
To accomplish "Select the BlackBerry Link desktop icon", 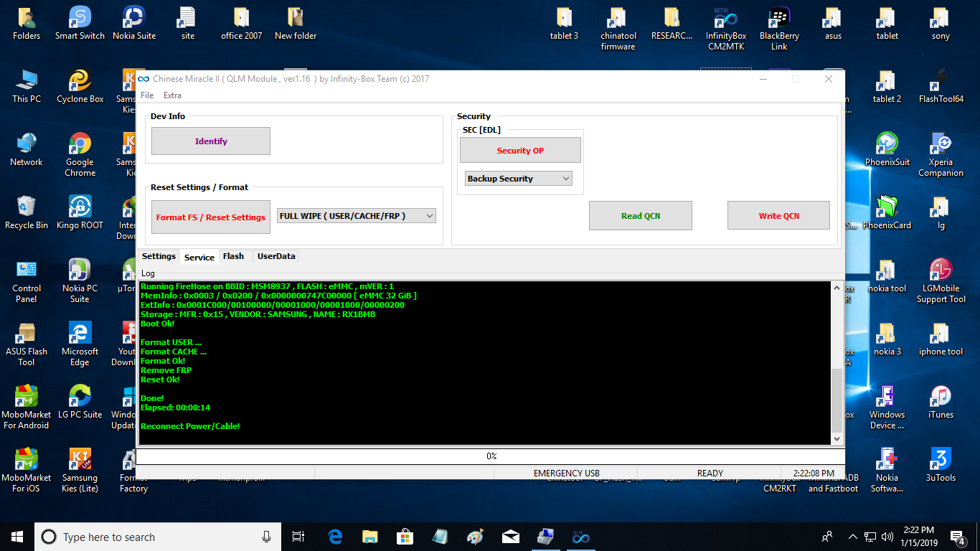I will pos(780,29).
